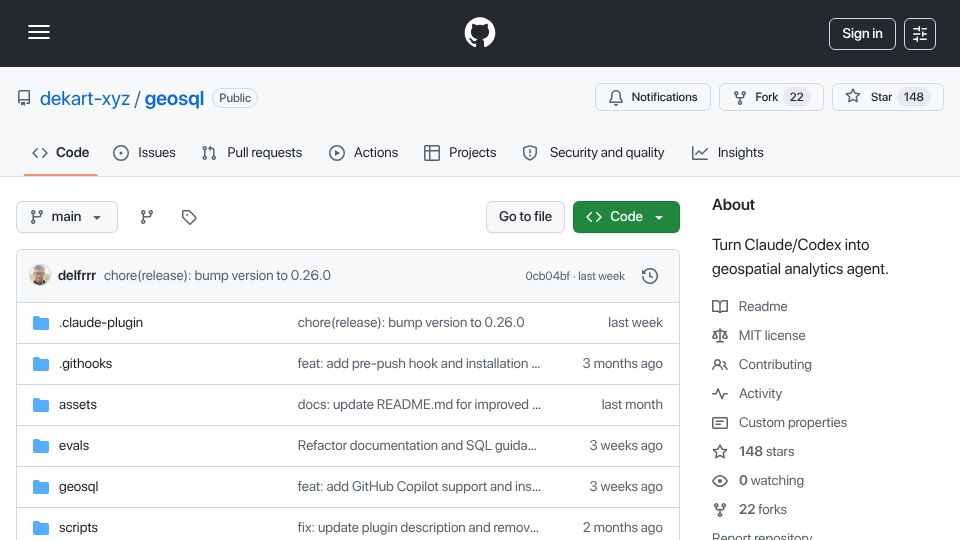Open the appearance settings icon beside Sign in

point(920,34)
